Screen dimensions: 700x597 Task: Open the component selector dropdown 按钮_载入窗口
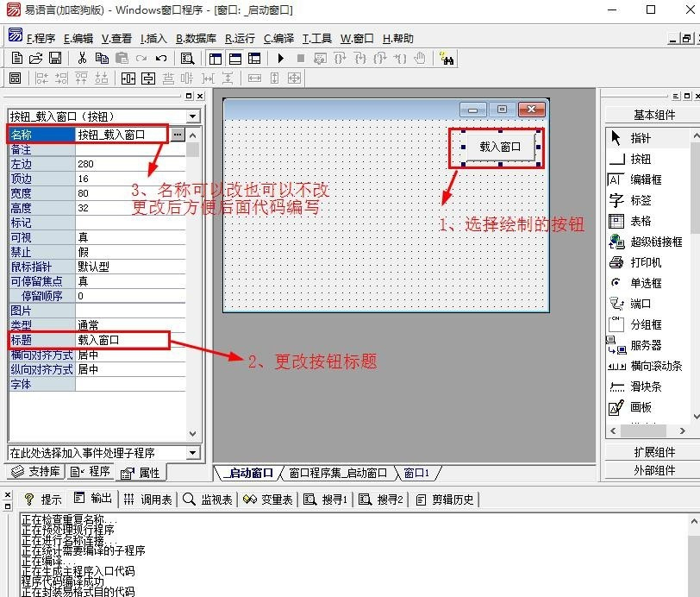[192, 116]
